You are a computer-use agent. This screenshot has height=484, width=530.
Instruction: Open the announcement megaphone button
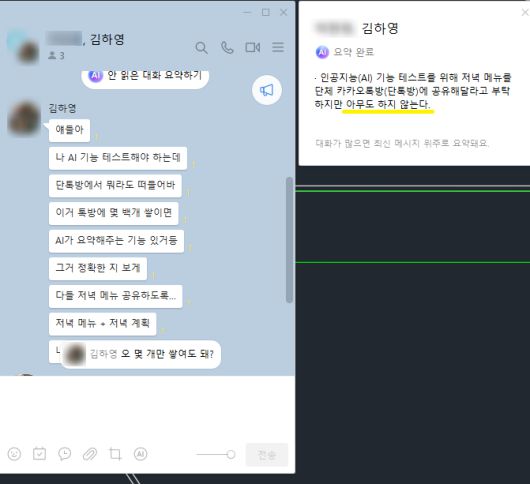click(267, 90)
